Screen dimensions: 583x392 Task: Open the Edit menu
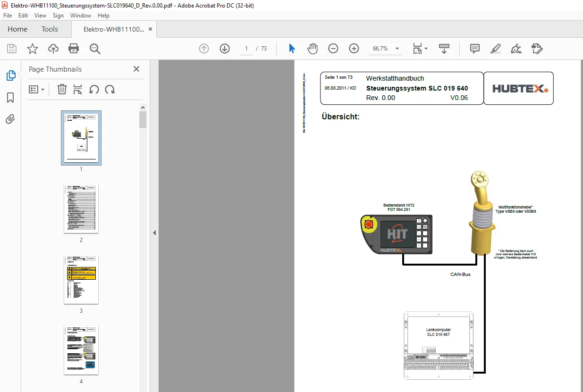coord(23,16)
